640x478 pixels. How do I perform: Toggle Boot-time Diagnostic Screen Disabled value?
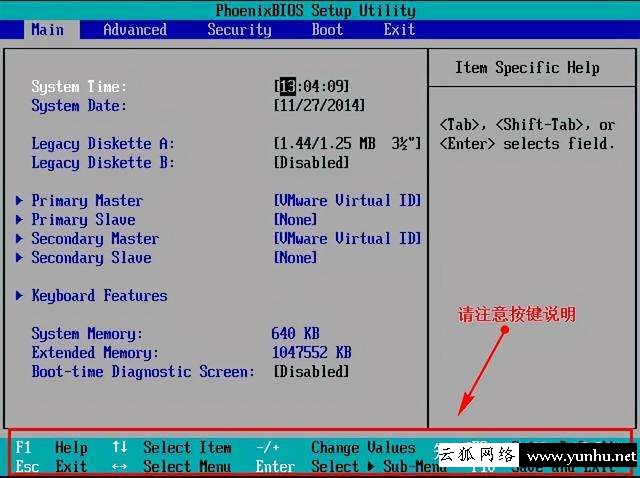[311, 371]
